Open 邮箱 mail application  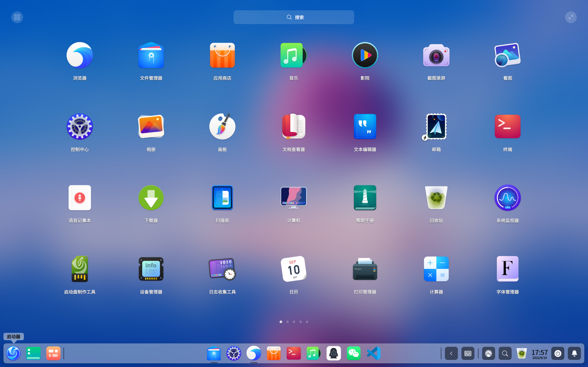click(x=436, y=126)
